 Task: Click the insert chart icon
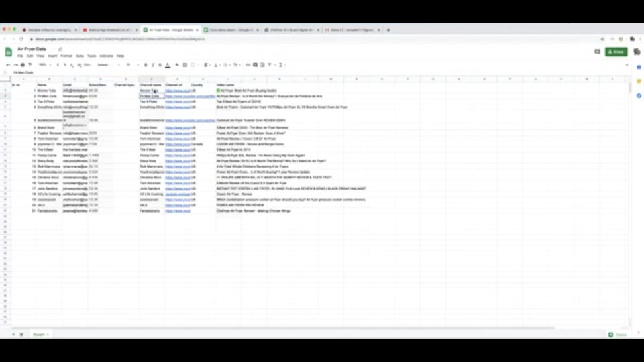(262, 65)
